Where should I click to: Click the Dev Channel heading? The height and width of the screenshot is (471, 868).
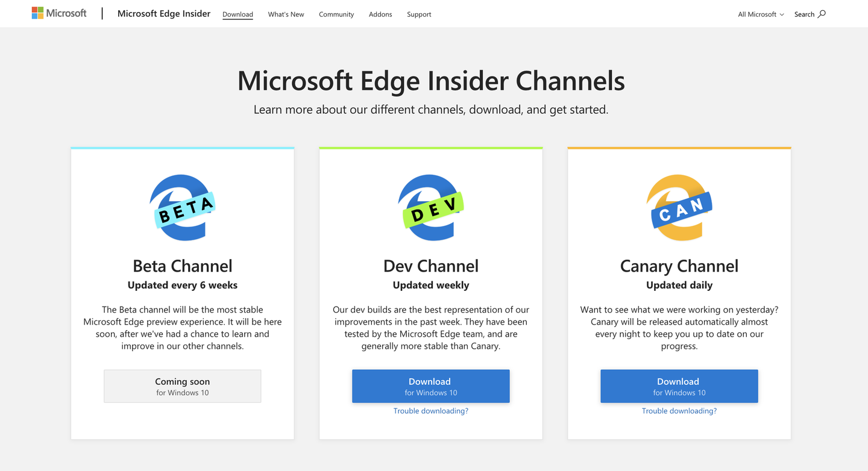[431, 266]
